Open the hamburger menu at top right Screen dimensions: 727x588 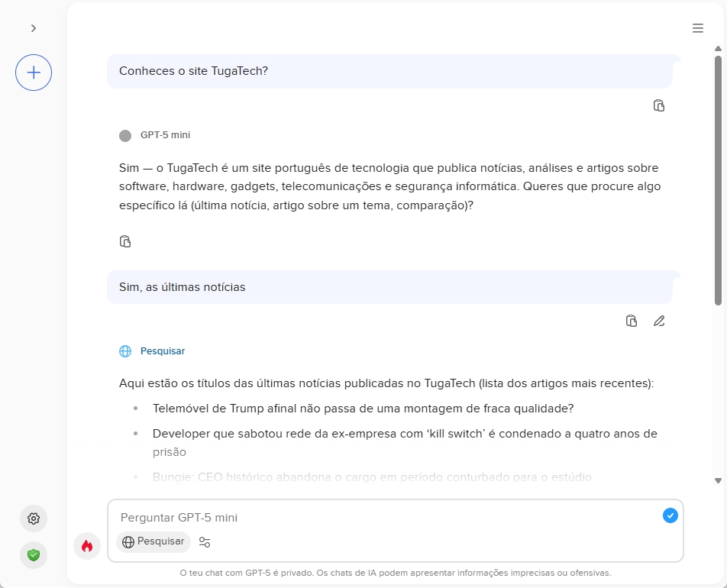click(x=697, y=28)
